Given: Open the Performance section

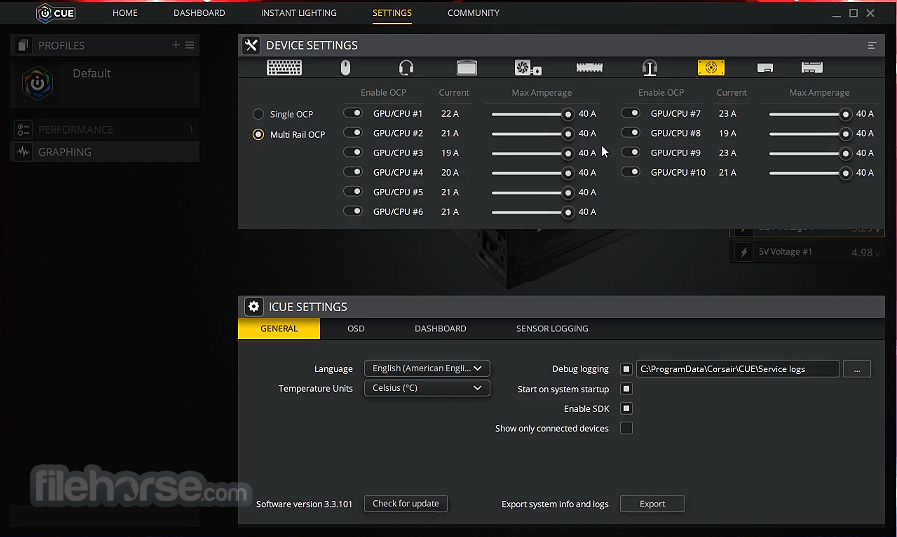Looking at the screenshot, I should 105,130.
